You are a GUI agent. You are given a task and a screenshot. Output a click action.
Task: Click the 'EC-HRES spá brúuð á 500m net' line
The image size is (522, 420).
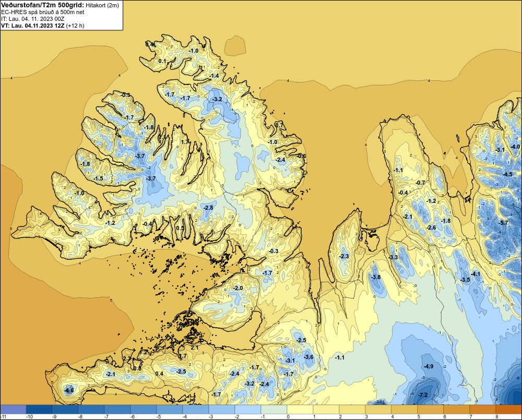(x=43, y=12)
